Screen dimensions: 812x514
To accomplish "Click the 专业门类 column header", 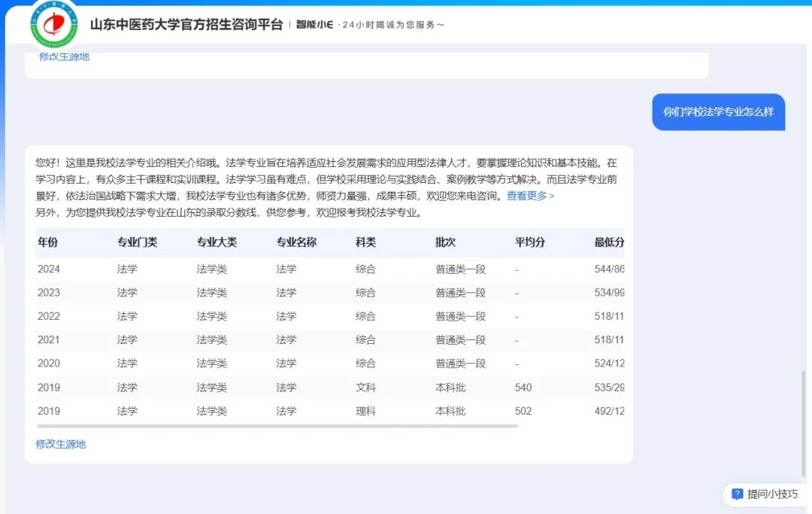I will tap(137, 242).
